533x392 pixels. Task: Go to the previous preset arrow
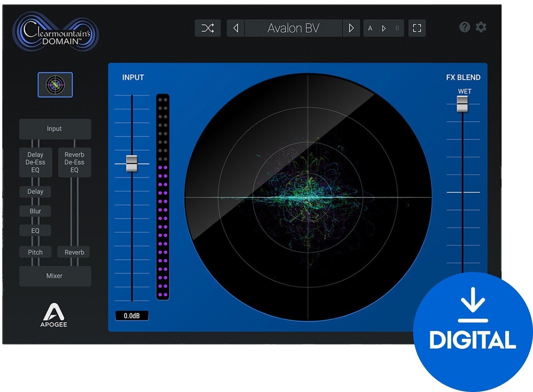236,28
